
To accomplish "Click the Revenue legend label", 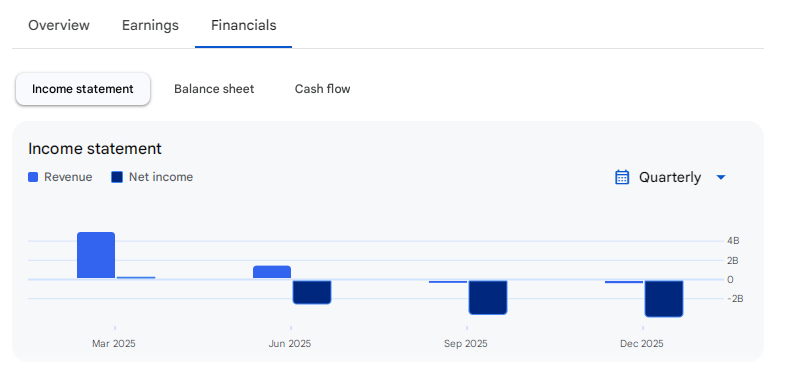I will (68, 177).
